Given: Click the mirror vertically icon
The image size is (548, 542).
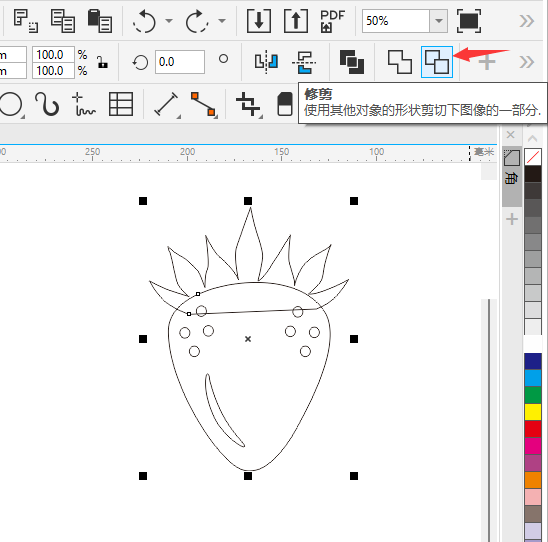Looking at the screenshot, I should (304, 62).
